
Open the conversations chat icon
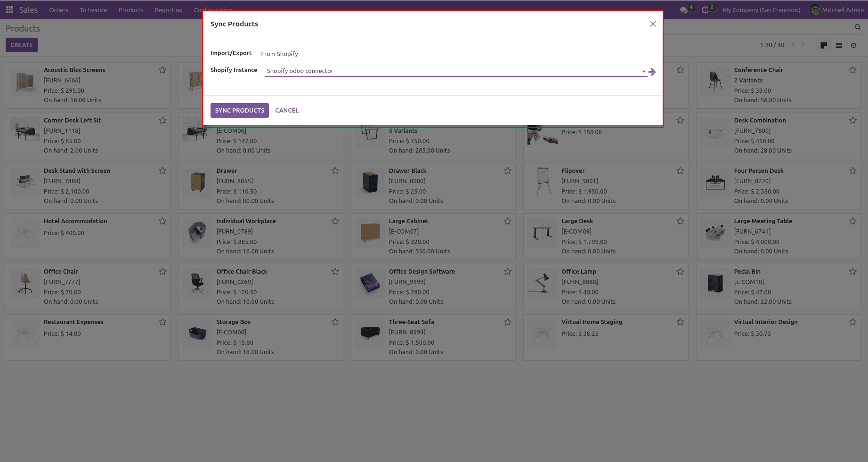click(684, 10)
